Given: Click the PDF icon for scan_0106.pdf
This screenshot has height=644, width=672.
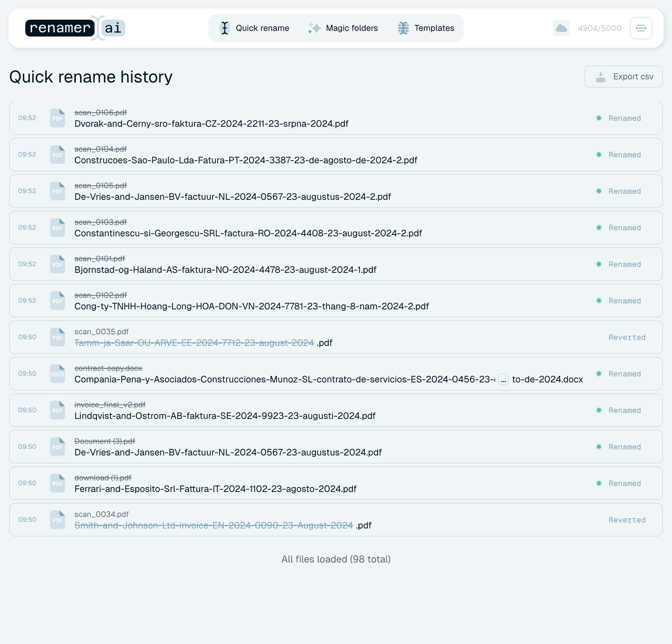Looking at the screenshot, I should [58, 118].
